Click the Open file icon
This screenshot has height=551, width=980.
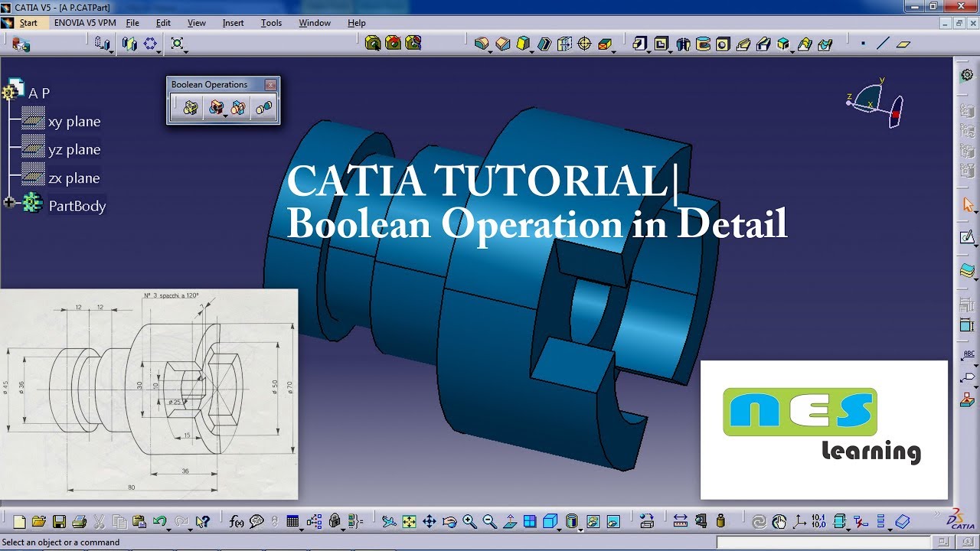pos(39,522)
